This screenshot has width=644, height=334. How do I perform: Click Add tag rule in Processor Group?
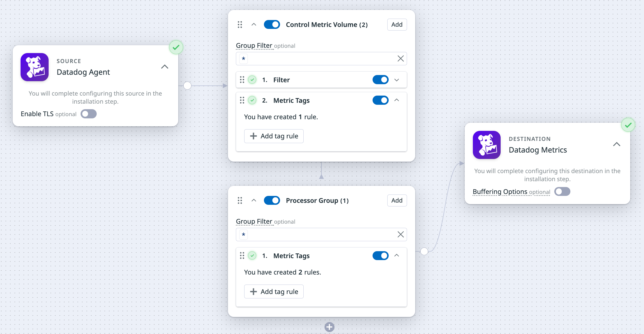point(274,291)
